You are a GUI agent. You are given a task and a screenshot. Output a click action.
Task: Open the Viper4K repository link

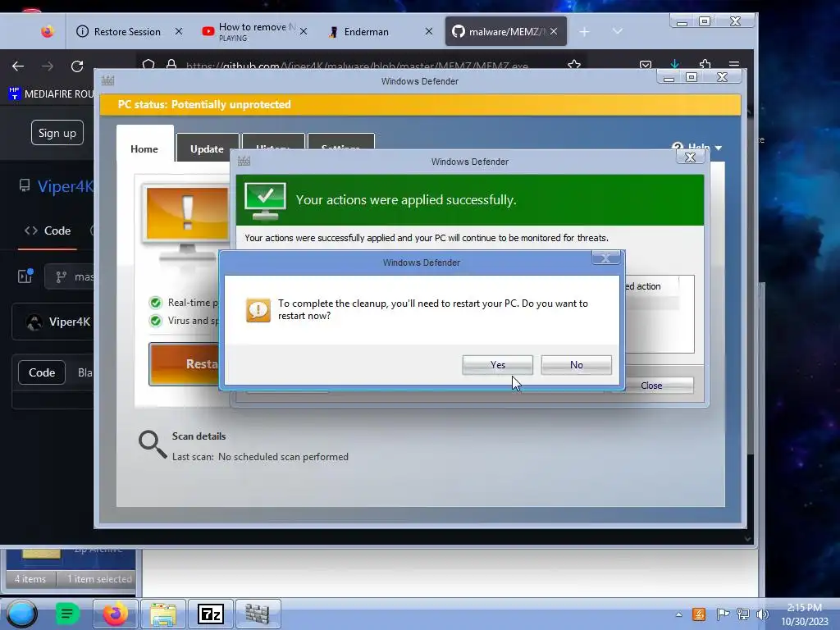click(66, 186)
